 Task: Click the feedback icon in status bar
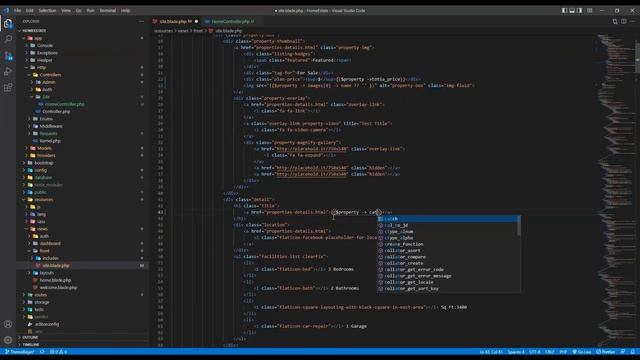(623, 352)
